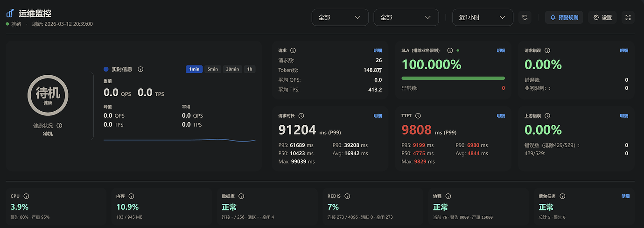Select the 30min realtime tab
The height and width of the screenshot is (228, 644).
point(232,69)
